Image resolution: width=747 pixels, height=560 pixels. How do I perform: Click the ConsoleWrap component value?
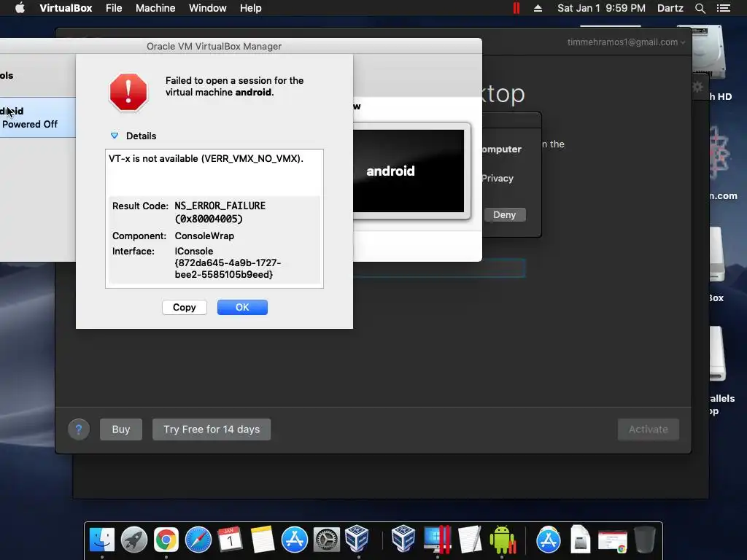click(x=204, y=236)
